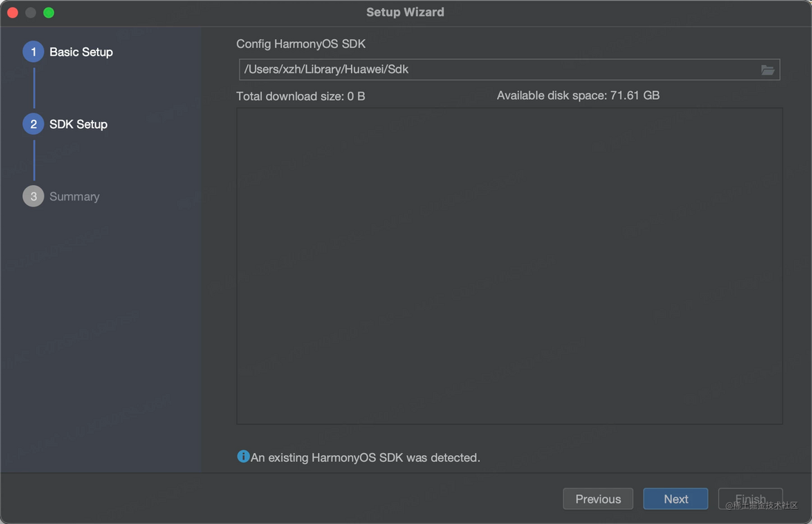This screenshot has width=812, height=524.
Task: Go to the SDK Setup step label
Action: pos(78,124)
